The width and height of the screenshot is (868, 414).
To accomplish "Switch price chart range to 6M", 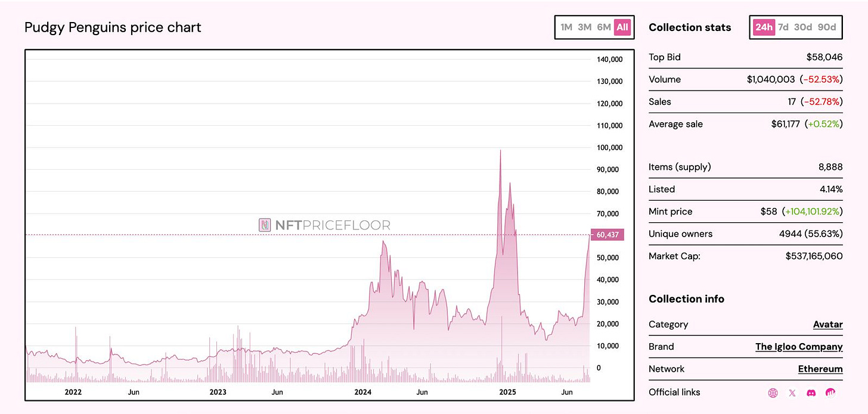I will 604,27.
